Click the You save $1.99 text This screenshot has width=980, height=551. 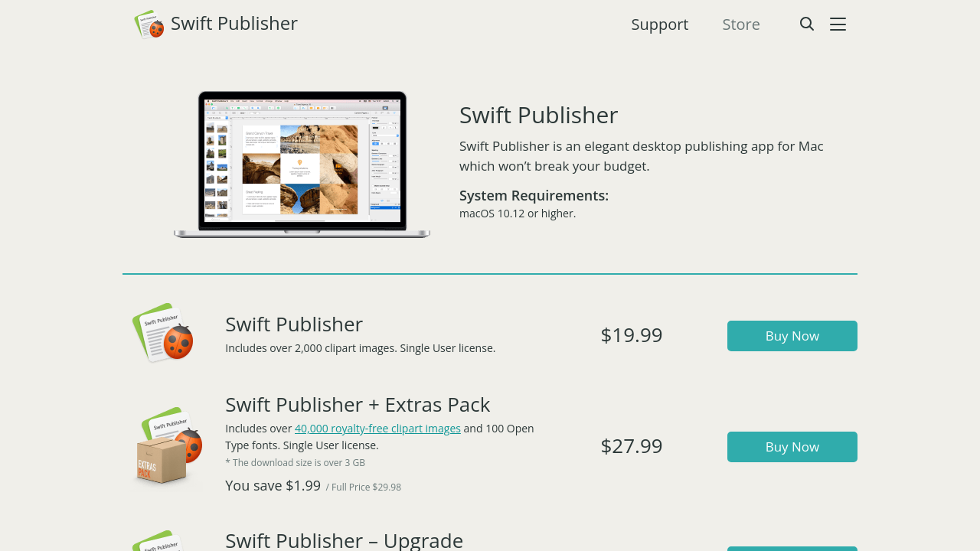coord(273,485)
